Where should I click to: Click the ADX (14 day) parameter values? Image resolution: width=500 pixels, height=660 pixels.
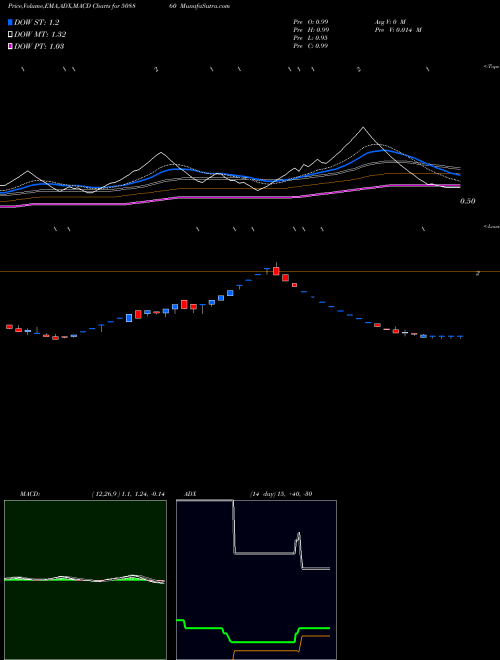281,494
